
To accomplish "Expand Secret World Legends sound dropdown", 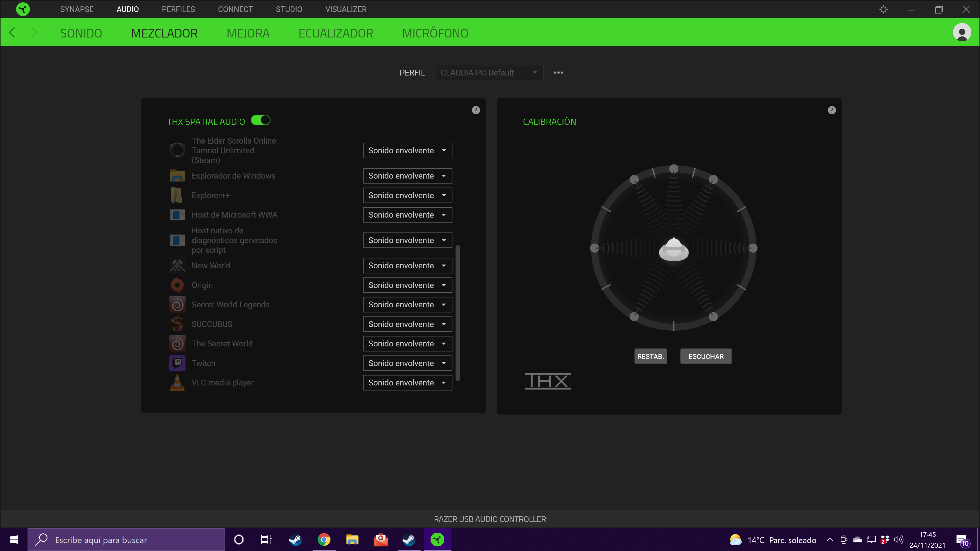I will tap(408, 305).
